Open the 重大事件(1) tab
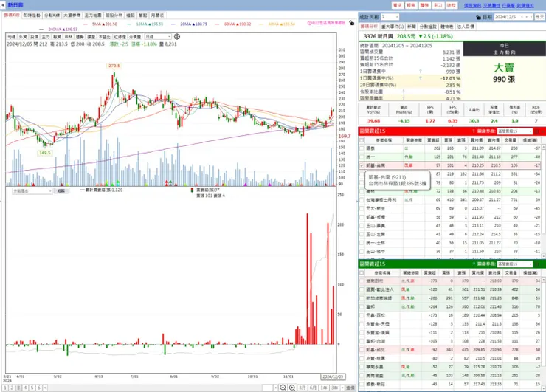Viewport: 546px width, 392px height. pos(393,27)
